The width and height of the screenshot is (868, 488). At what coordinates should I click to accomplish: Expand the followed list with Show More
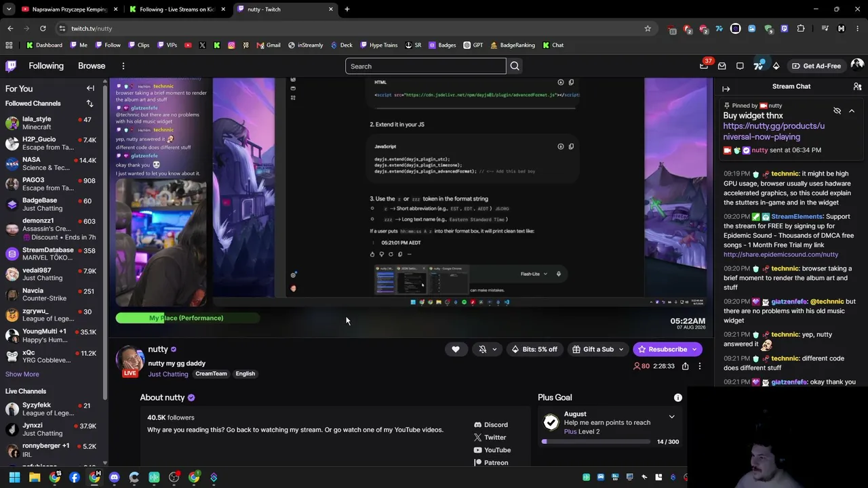pos(22,374)
